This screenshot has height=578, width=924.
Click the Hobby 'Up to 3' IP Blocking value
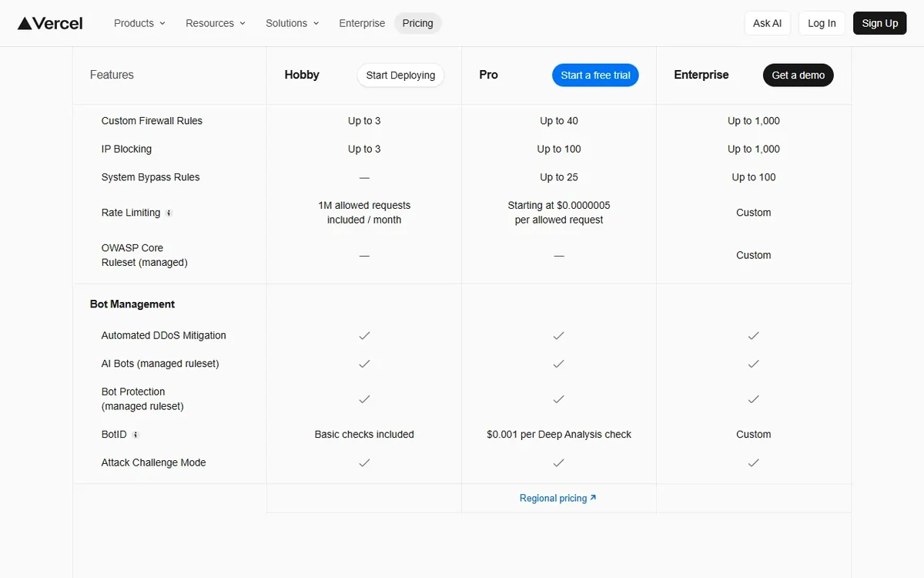coord(364,149)
